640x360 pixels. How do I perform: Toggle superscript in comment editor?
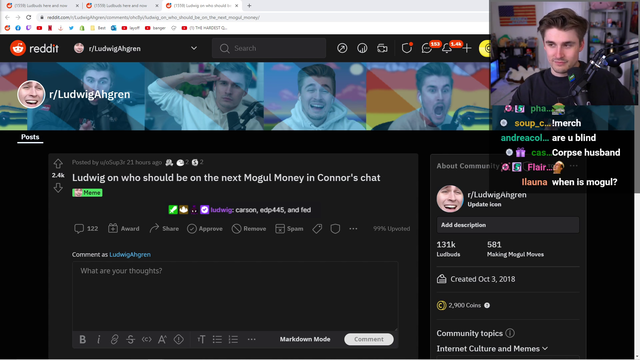pyautogui.click(x=162, y=339)
